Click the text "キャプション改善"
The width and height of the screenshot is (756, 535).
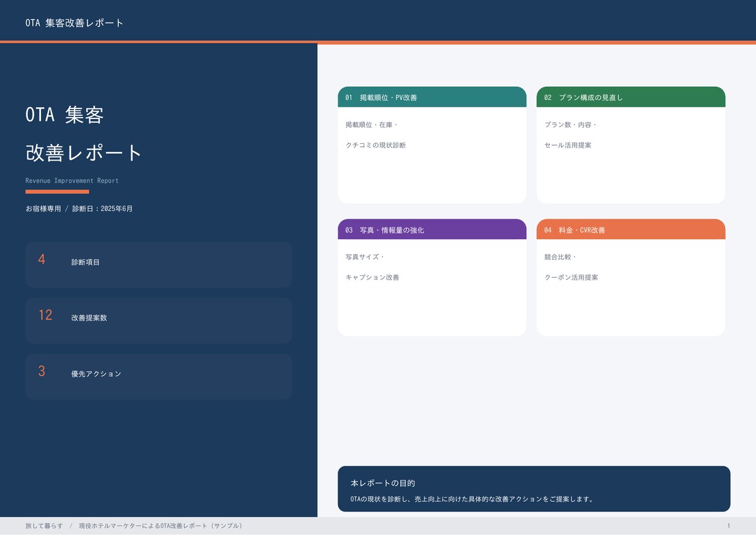pyautogui.click(x=372, y=277)
